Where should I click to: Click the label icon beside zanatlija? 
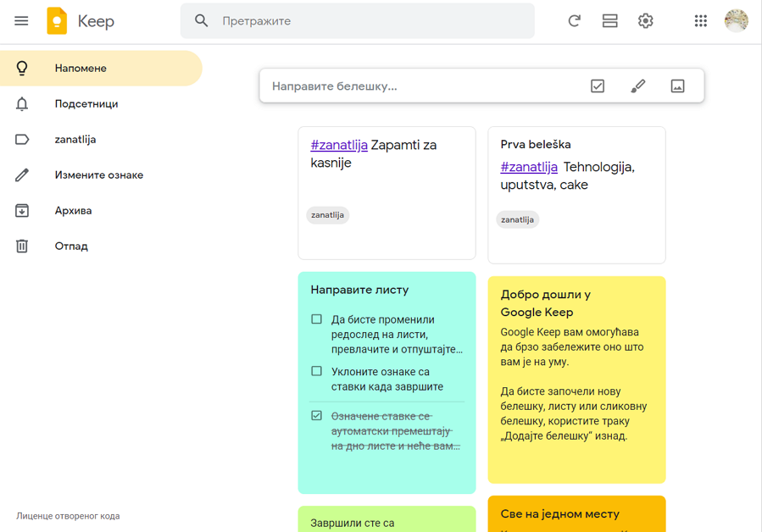pyautogui.click(x=22, y=140)
